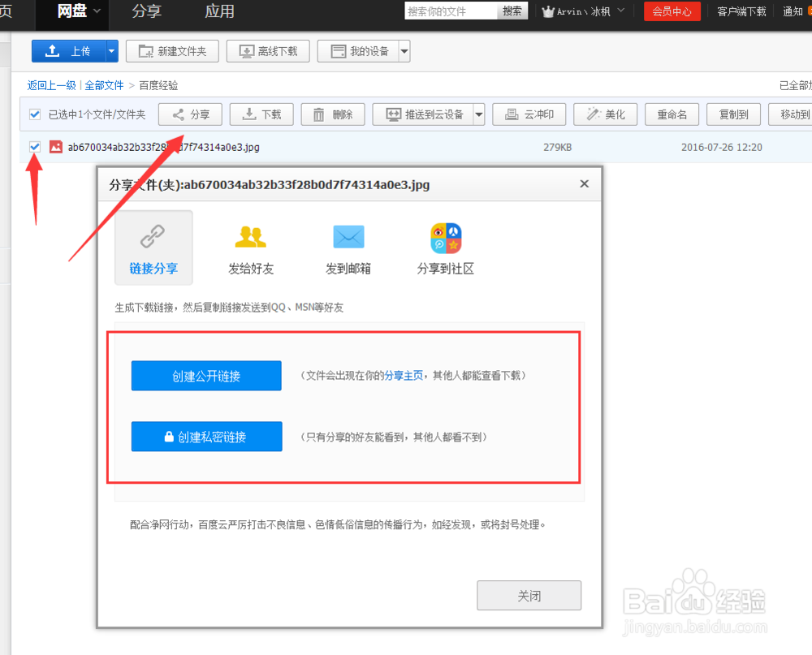
Task: Toggle the select-all checkbox in action bar
Action: pyautogui.click(x=35, y=114)
